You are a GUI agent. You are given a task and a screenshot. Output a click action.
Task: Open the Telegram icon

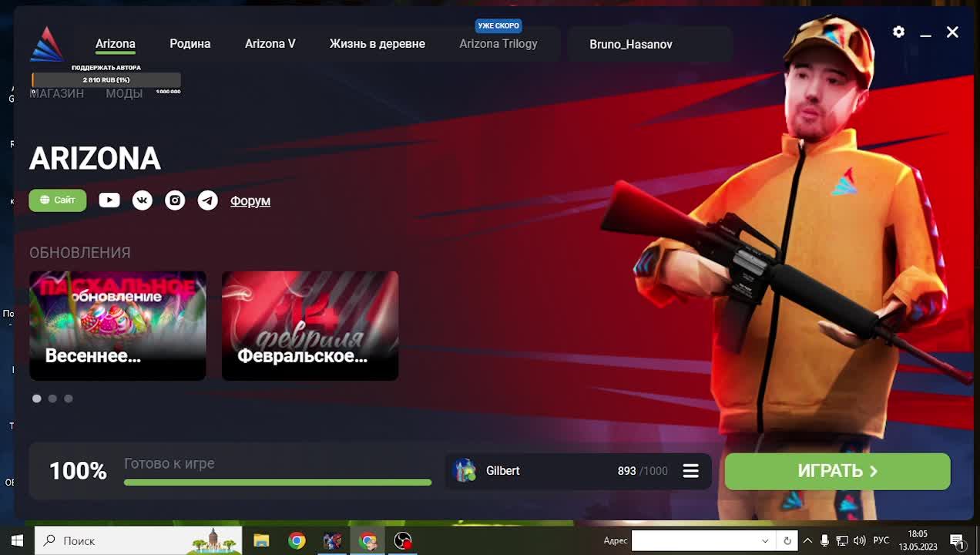pos(208,200)
